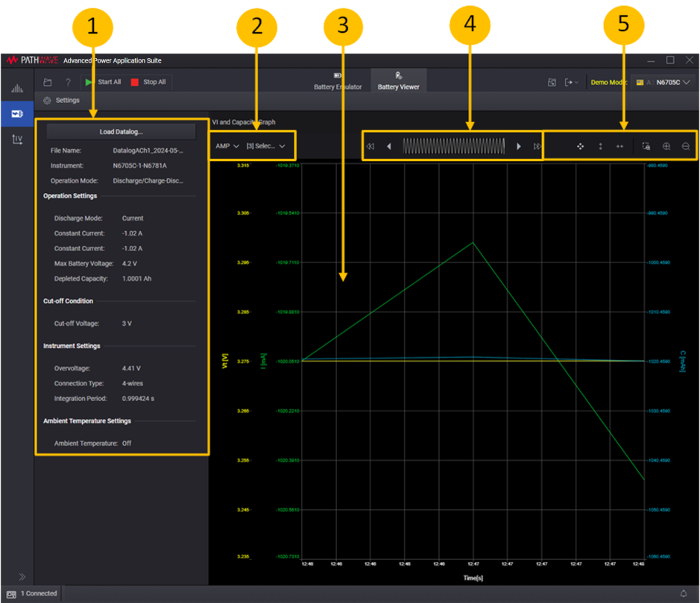Step forward one data segment
Viewport: 700px width, 603px height.
[x=519, y=146]
